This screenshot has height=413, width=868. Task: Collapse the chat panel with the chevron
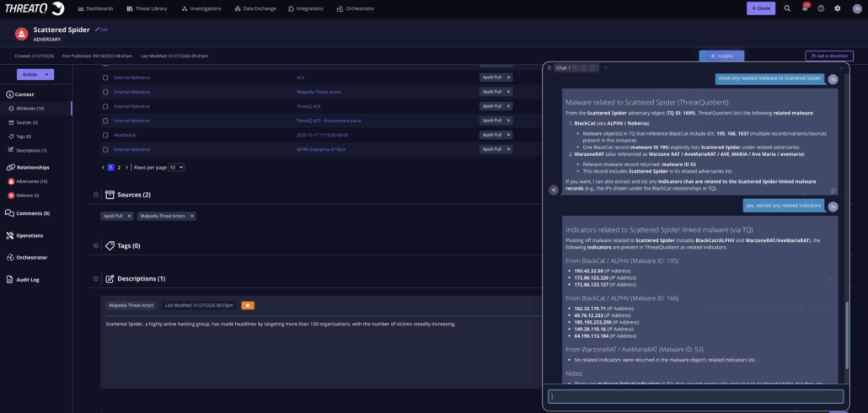(841, 67)
